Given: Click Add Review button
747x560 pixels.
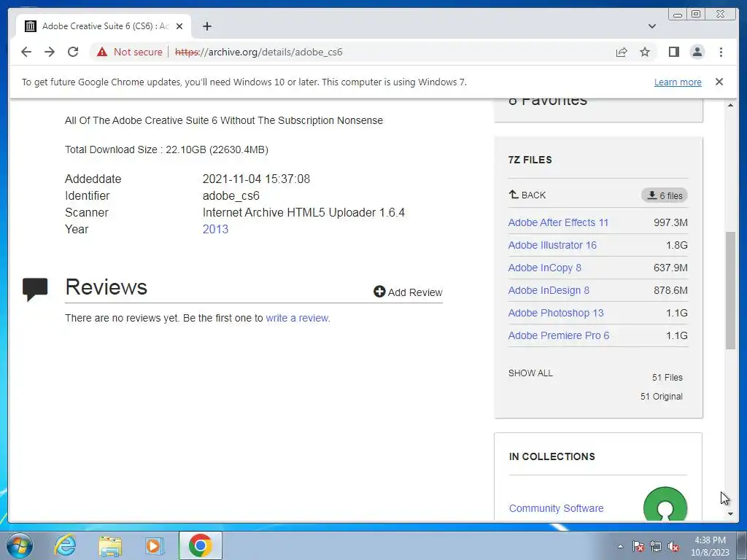Looking at the screenshot, I should pos(408,292).
